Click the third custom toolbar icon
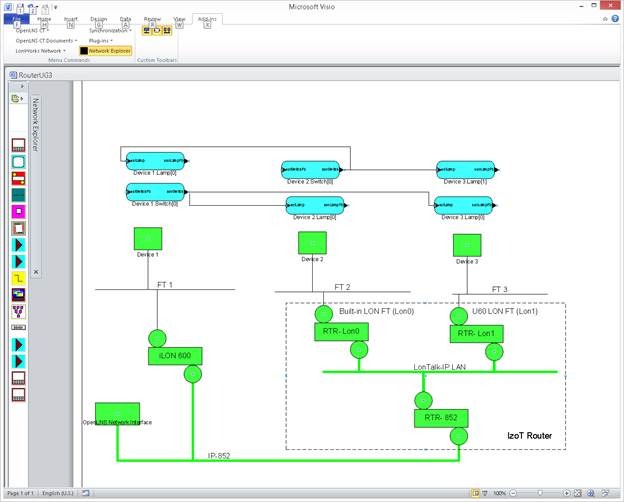 167,30
